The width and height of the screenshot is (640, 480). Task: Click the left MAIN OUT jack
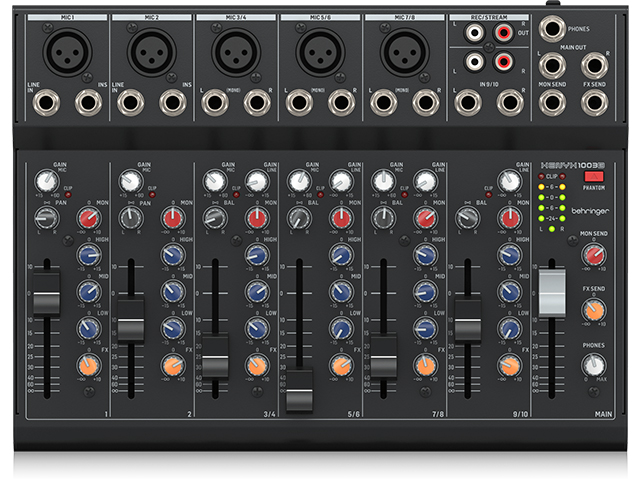click(552, 66)
